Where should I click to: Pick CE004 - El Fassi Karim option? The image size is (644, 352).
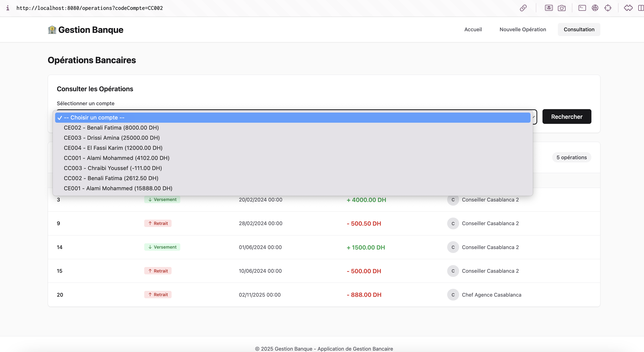113,148
